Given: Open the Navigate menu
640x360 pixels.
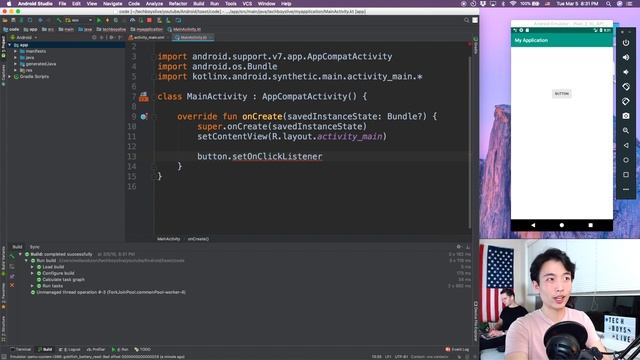Looking at the screenshot, I should coord(112,4).
